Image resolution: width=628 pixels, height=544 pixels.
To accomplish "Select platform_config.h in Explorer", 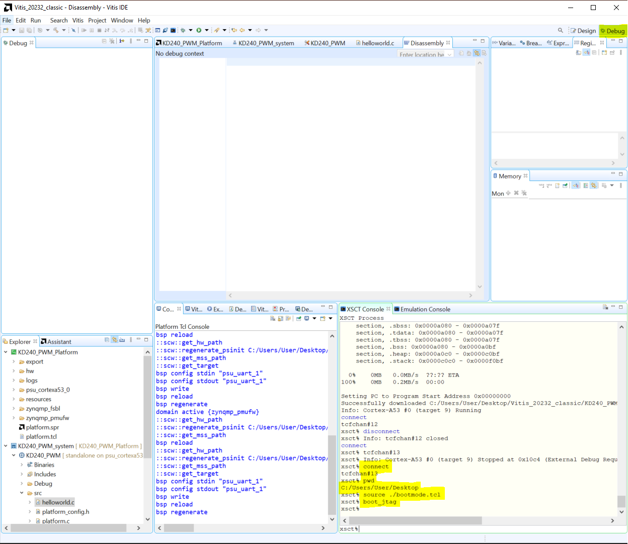I will 65,512.
